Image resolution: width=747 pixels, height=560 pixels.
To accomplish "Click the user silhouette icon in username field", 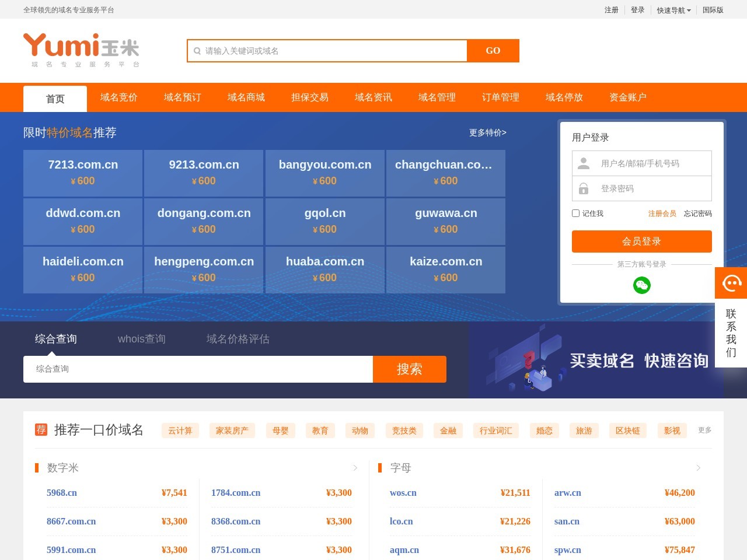I will (x=583, y=163).
